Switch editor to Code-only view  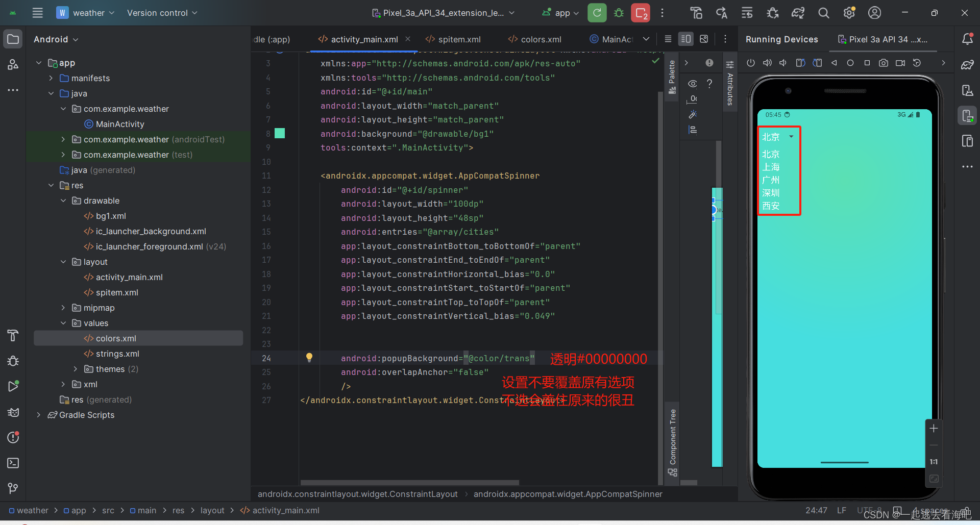click(x=668, y=39)
